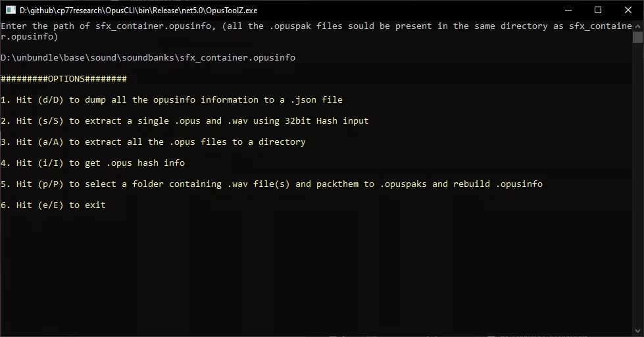
Task: Click the sfx_container.opusinfo path line
Action: (x=148, y=57)
